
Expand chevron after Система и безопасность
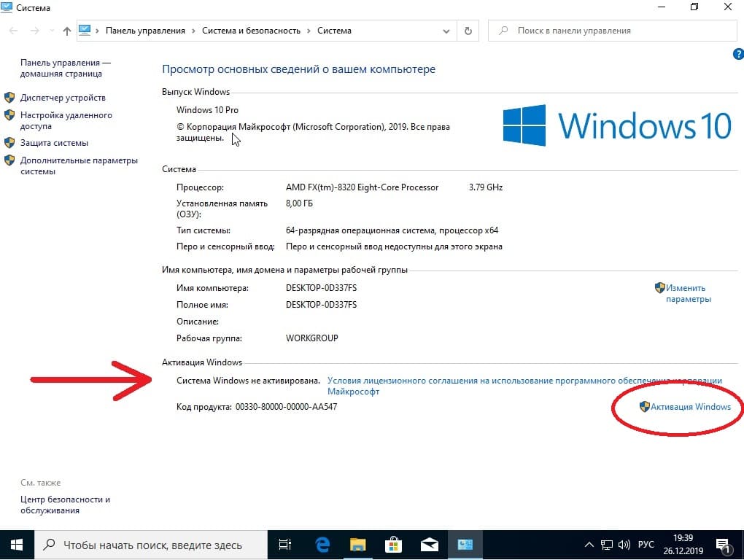click(x=309, y=31)
